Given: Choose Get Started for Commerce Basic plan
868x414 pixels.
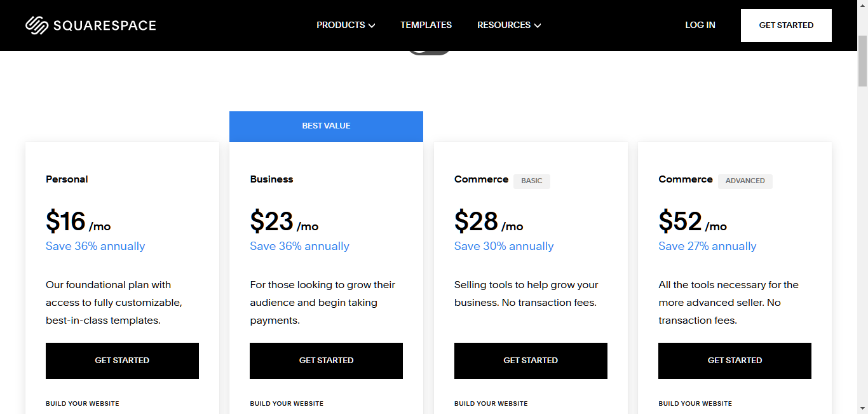Looking at the screenshot, I should pyautogui.click(x=531, y=361).
